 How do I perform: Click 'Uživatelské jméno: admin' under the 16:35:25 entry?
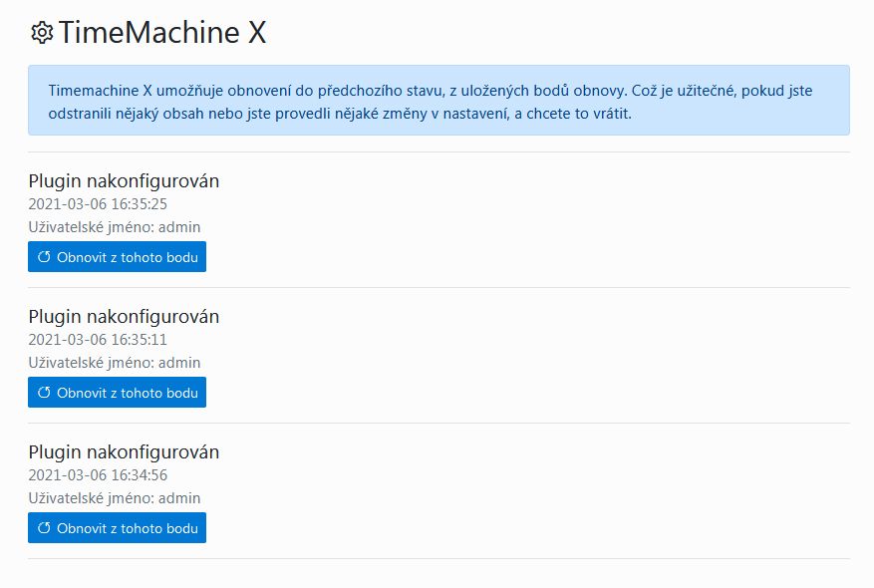pyautogui.click(x=115, y=227)
